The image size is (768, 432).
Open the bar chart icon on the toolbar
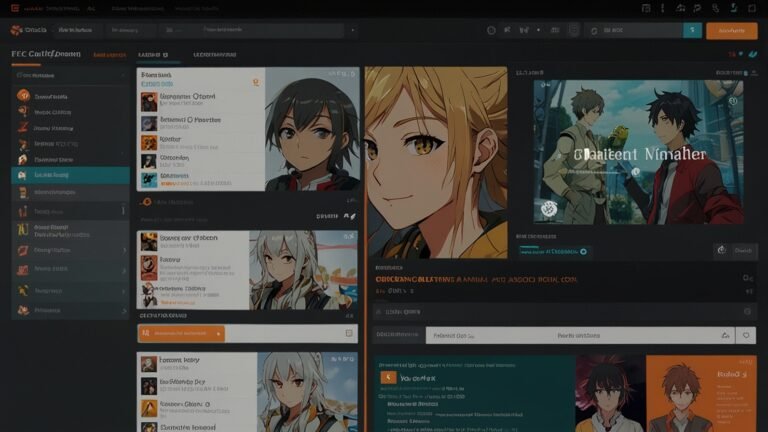tap(524, 30)
